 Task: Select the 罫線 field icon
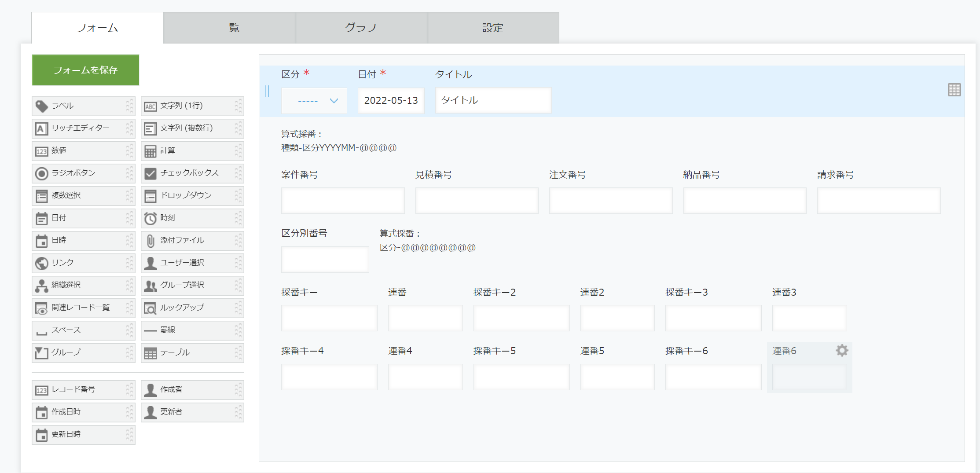pos(150,330)
